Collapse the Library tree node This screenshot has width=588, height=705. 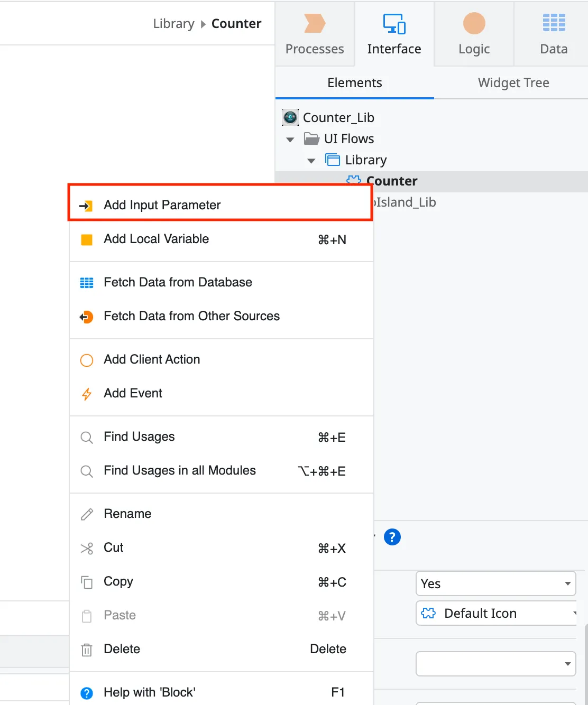(311, 160)
